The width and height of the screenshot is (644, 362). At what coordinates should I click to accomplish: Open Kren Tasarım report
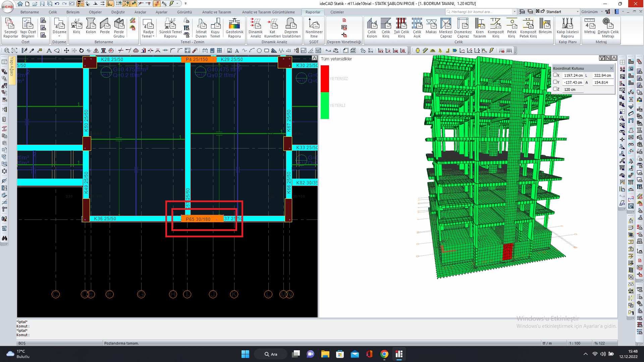point(480,28)
